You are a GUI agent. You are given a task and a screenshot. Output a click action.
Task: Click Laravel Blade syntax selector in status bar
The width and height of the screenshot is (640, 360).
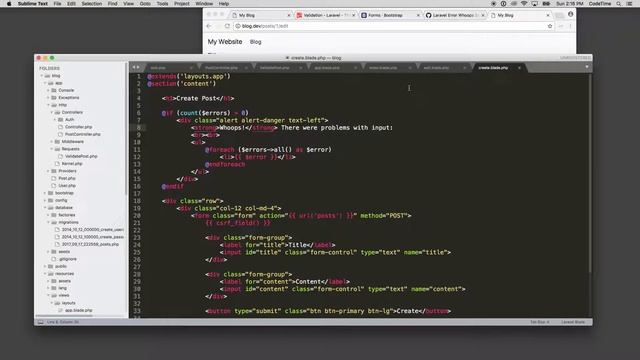click(573, 322)
